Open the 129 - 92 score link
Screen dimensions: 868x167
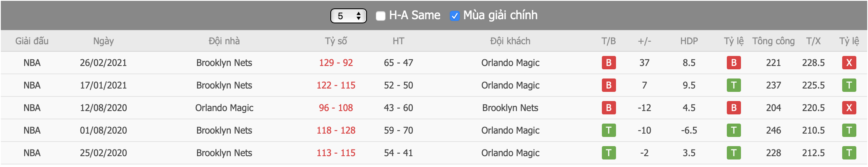pyautogui.click(x=336, y=63)
